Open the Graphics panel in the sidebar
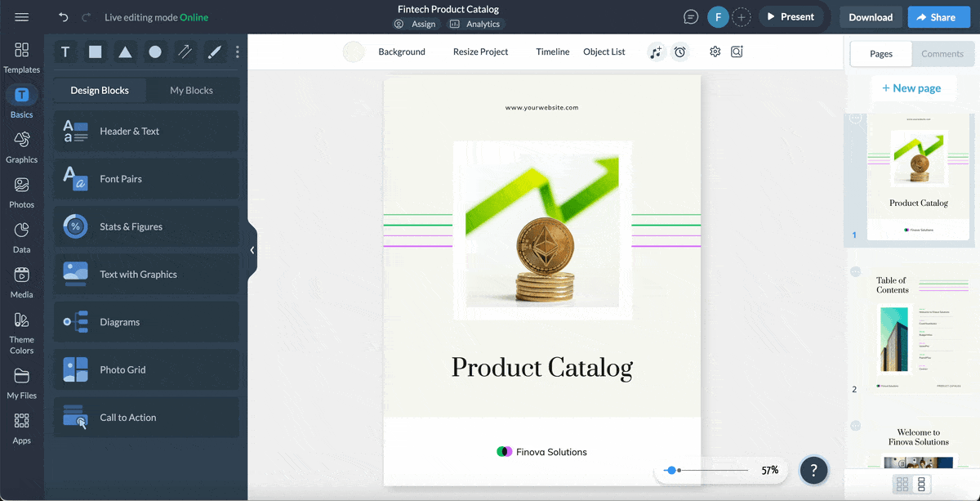 click(x=21, y=144)
